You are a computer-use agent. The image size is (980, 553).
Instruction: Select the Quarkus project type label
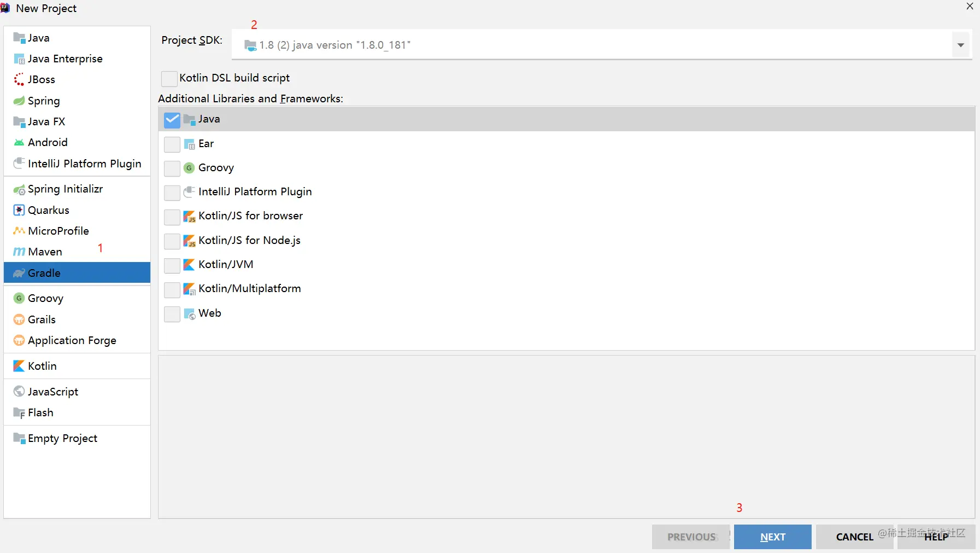pos(49,210)
